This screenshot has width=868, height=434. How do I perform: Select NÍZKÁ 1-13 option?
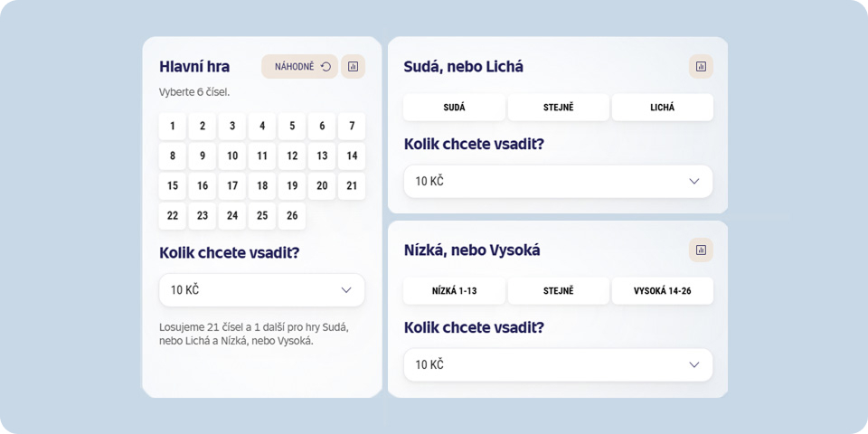(454, 290)
